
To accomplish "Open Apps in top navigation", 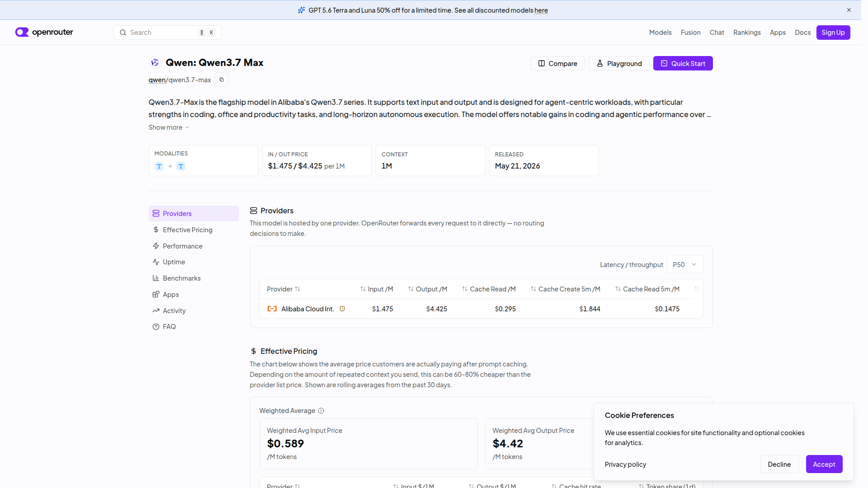I will click(x=778, y=33).
